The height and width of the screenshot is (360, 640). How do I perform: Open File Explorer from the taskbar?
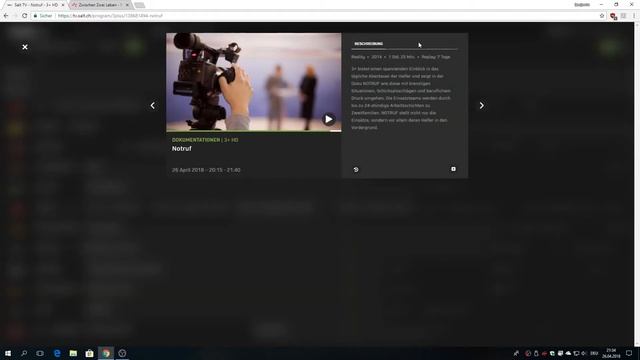(73, 353)
